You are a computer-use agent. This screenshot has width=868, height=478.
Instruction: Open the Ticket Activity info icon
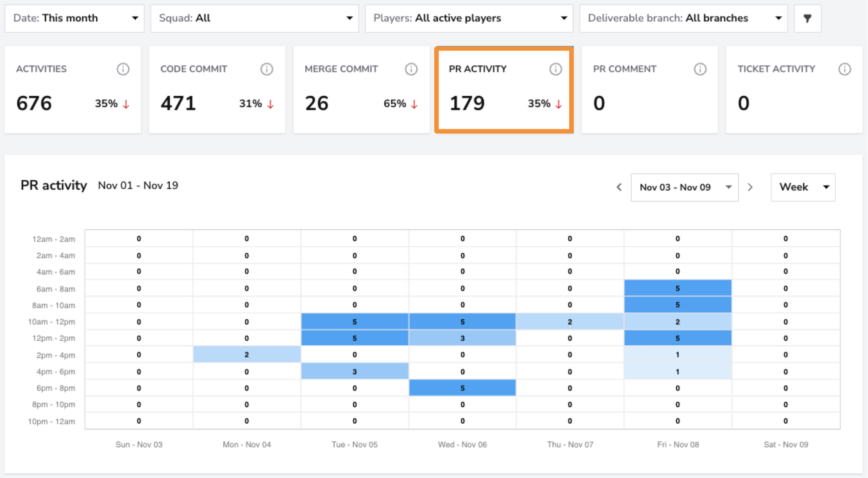(x=845, y=69)
